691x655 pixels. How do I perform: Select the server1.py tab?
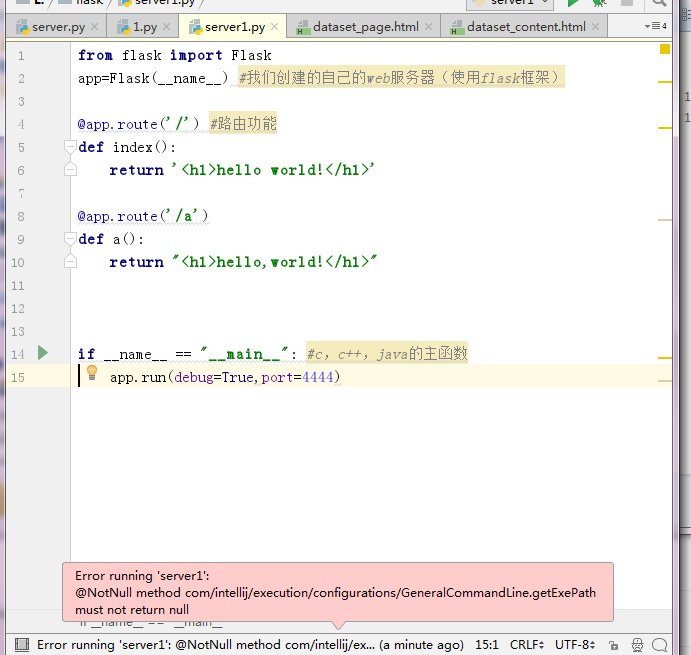pos(232,26)
